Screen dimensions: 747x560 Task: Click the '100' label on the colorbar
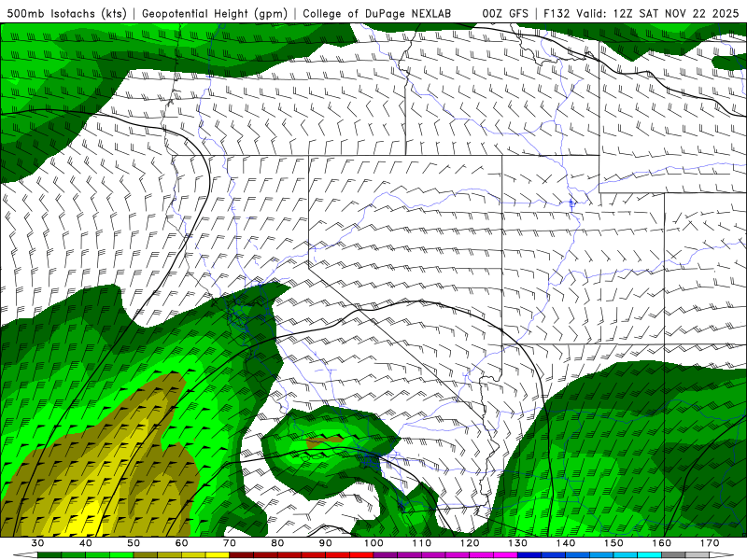point(373,543)
